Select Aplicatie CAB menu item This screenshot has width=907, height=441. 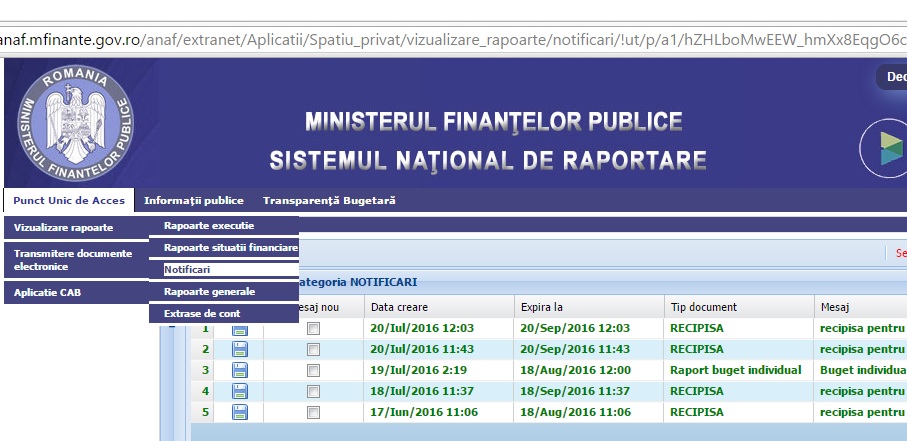76,292
